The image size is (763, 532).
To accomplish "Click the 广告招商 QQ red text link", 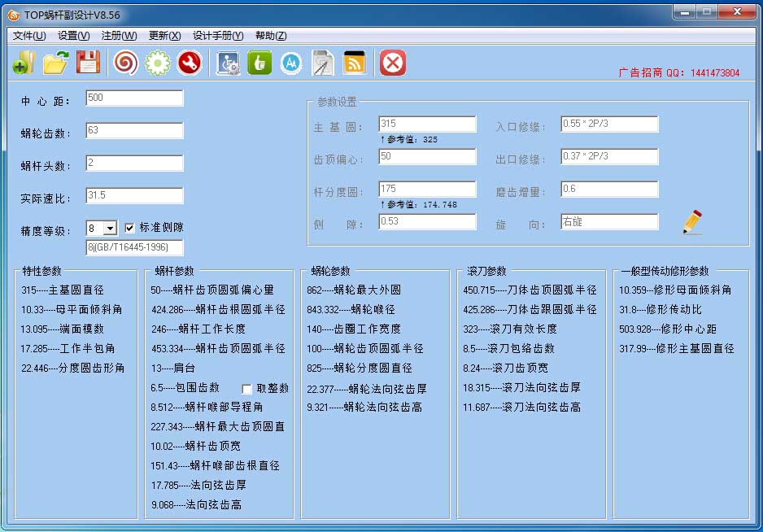I will [x=678, y=72].
